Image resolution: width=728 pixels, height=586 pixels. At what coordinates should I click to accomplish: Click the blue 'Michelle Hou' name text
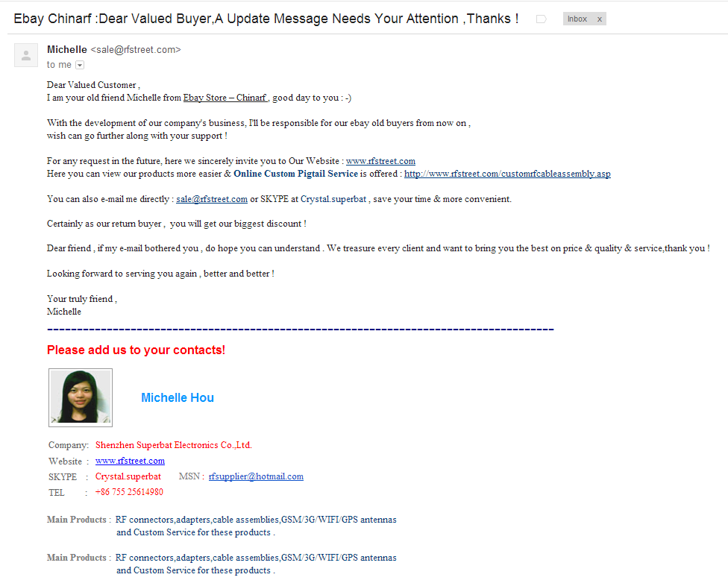[178, 397]
